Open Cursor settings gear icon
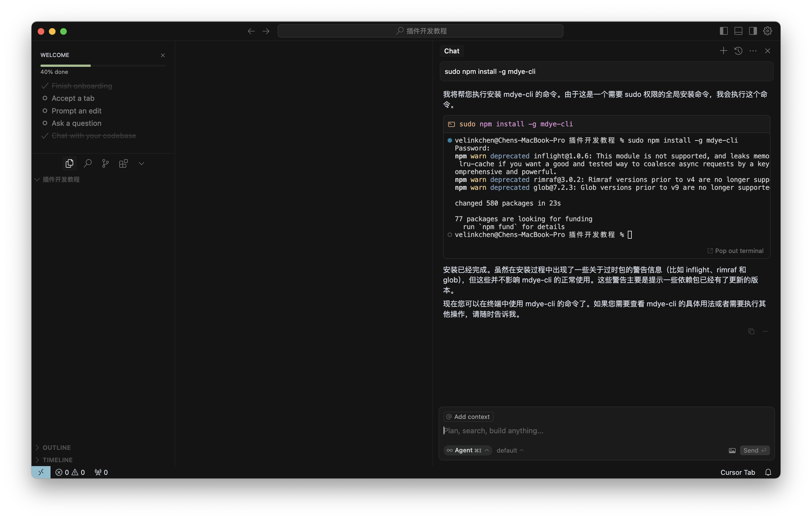 tap(767, 31)
